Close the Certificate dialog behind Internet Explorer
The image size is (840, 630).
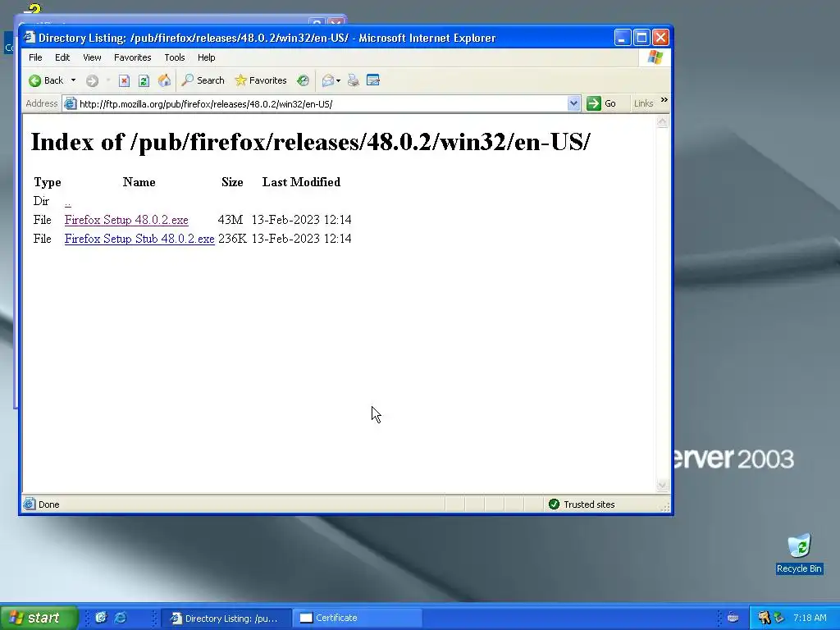(x=336, y=22)
